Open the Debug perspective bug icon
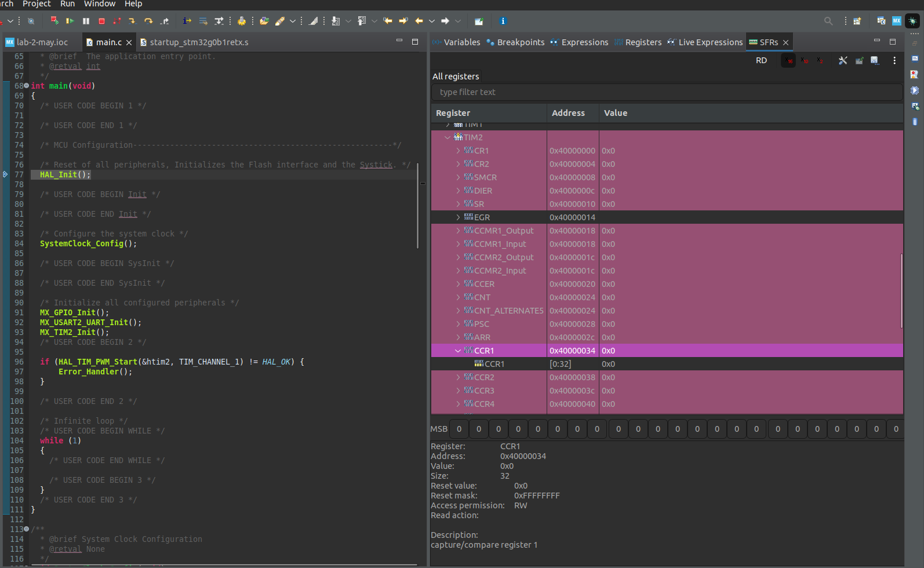 pyautogui.click(x=912, y=21)
